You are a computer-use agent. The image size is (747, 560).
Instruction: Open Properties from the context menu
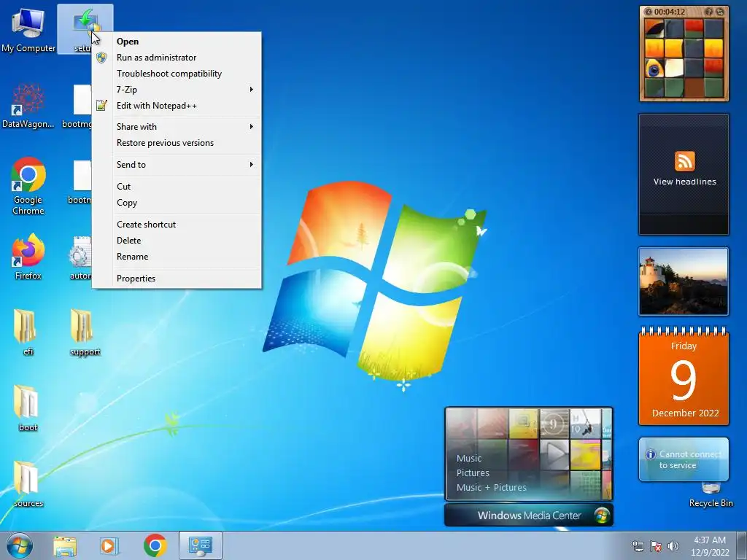point(177,279)
